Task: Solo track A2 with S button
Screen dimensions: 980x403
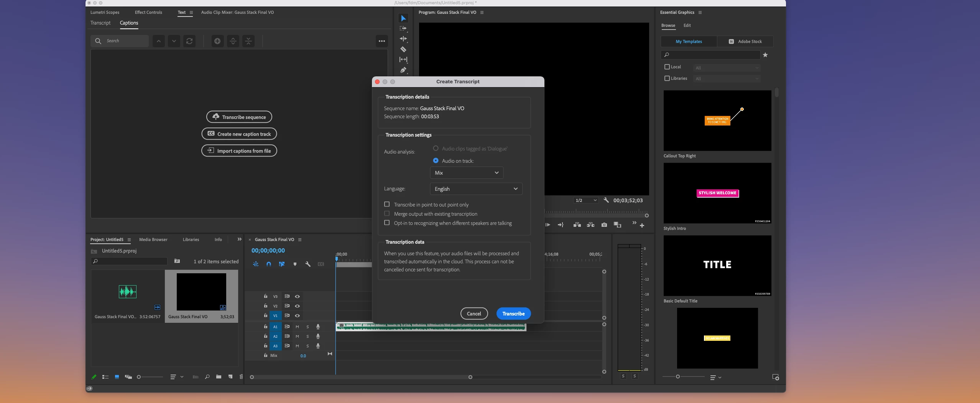Action: point(307,336)
